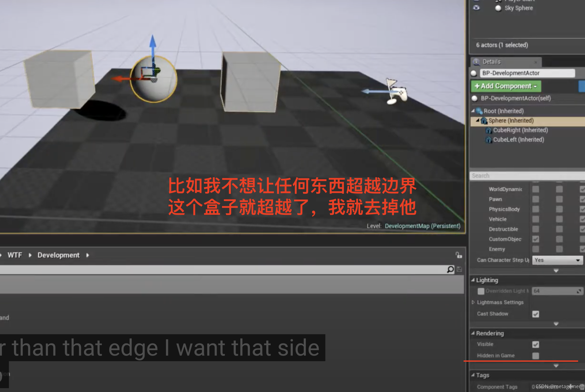The height and width of the screenshot is (392, 585).
Task: Click the Details panel tab icon
Action: coord(476,62)
